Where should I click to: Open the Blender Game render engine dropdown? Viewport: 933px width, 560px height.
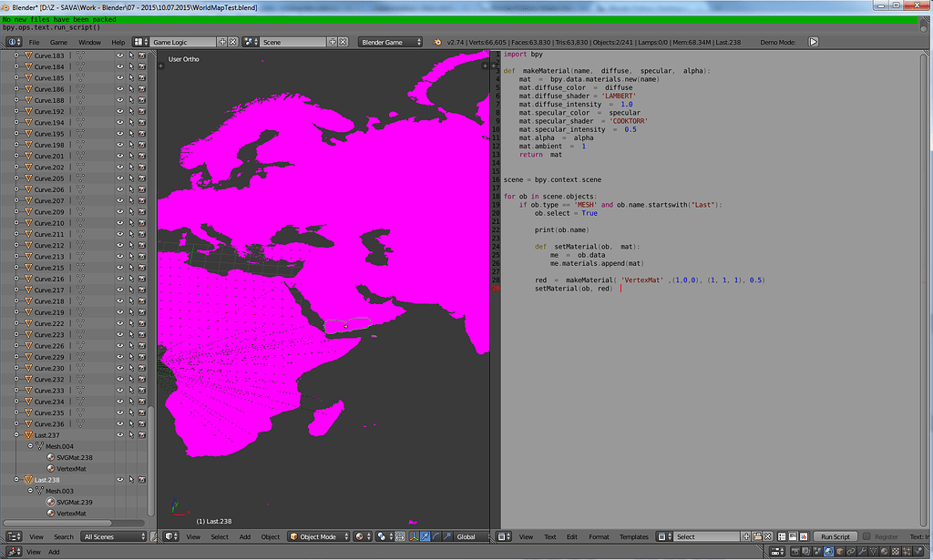pyautogui.click(x=390, y=42)
